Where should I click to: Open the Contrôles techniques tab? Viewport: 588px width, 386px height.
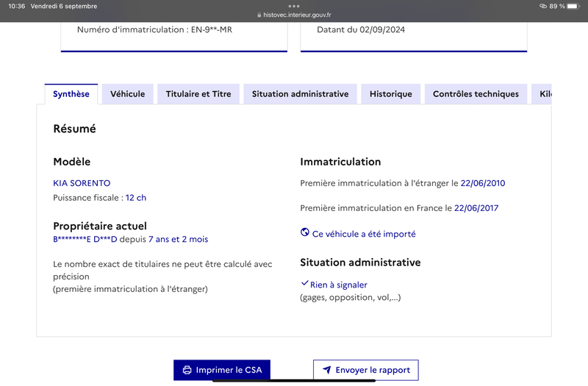pyautogui.click(x=476, y=94)
